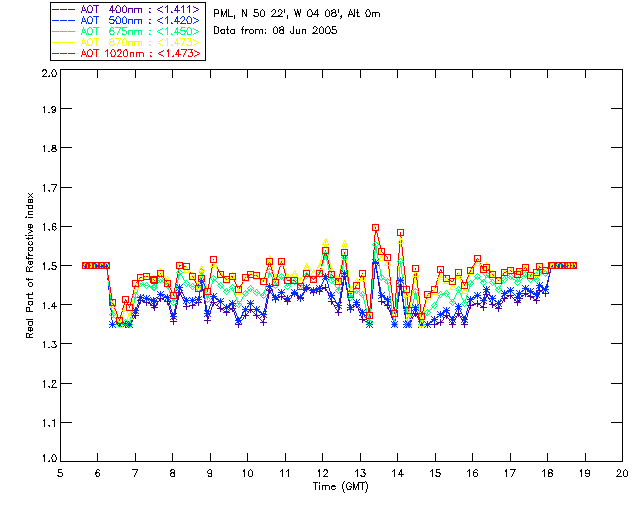Click the x-axis label 18

[x=547, y=473]
